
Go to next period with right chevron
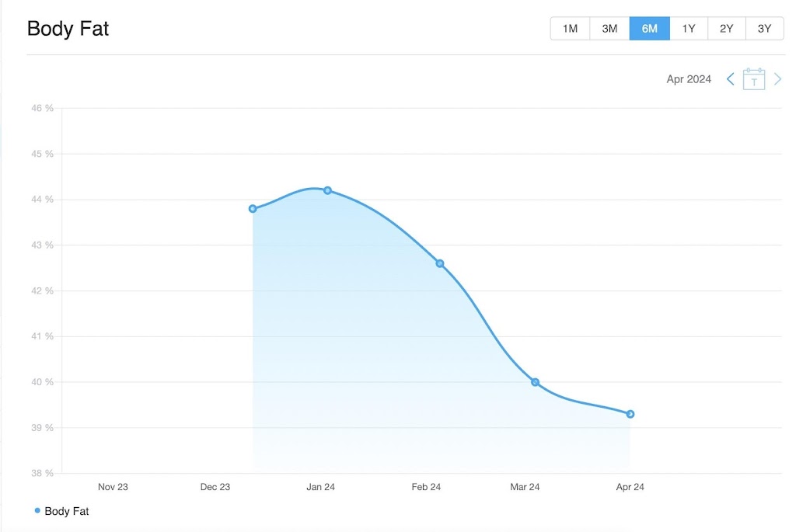click(777, 79)
